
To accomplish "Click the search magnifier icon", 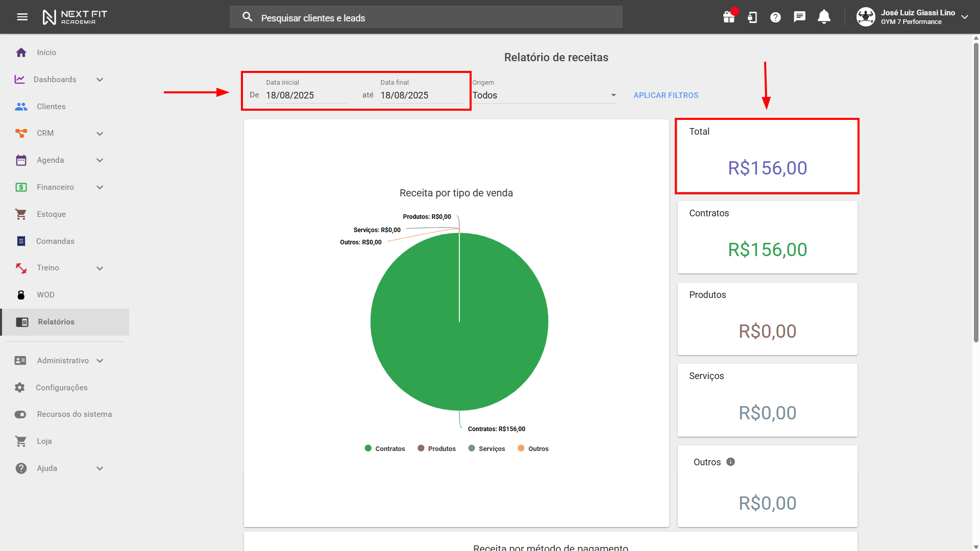I will [x=248, y=17].
